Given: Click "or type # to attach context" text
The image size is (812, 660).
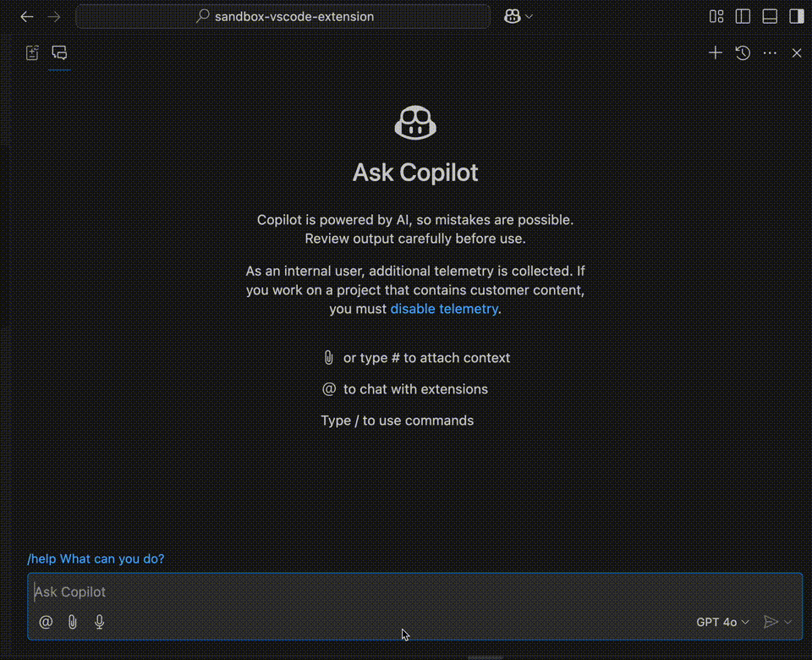Looking at the screenshot, I should tap(426, 358).
